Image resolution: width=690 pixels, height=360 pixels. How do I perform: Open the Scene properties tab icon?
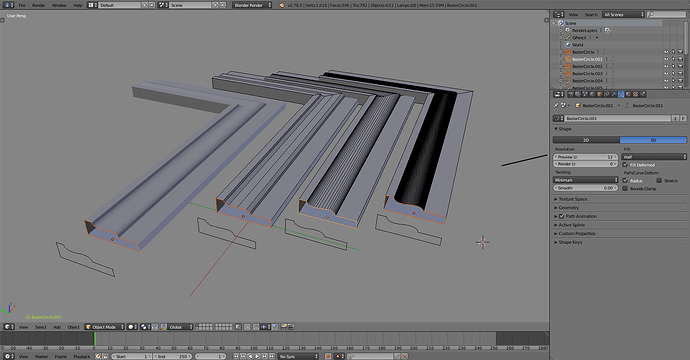585,94
